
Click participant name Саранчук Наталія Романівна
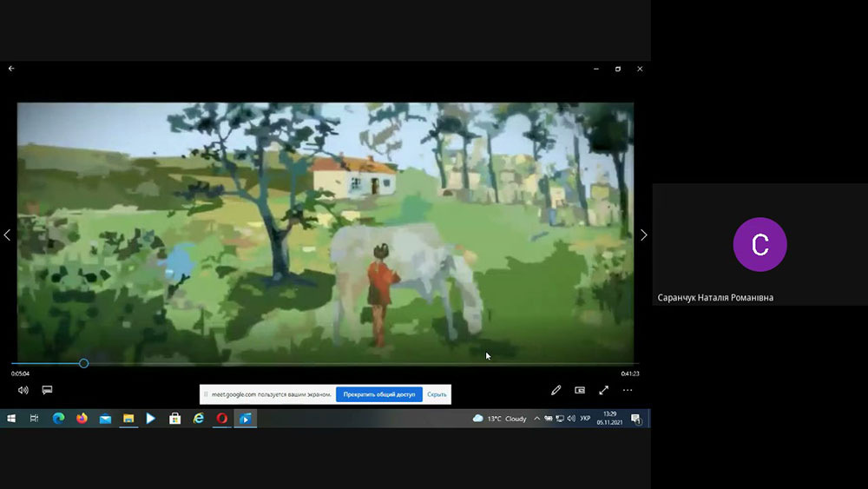click(x=715, y=298)
